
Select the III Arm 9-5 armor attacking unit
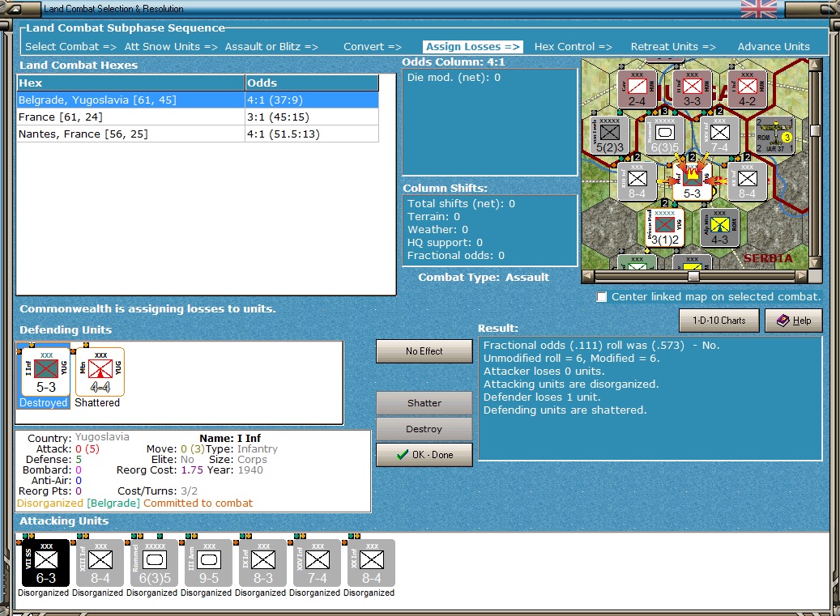[x=209, y=563]
